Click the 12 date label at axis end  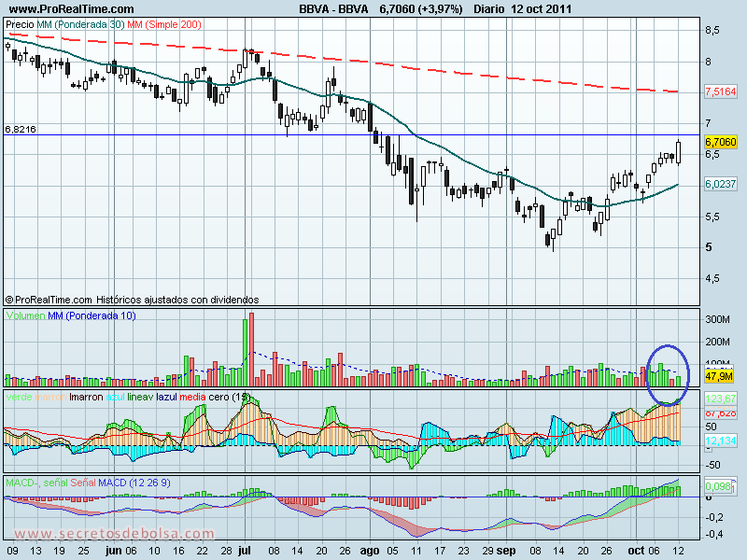click(x=679, y=551)
